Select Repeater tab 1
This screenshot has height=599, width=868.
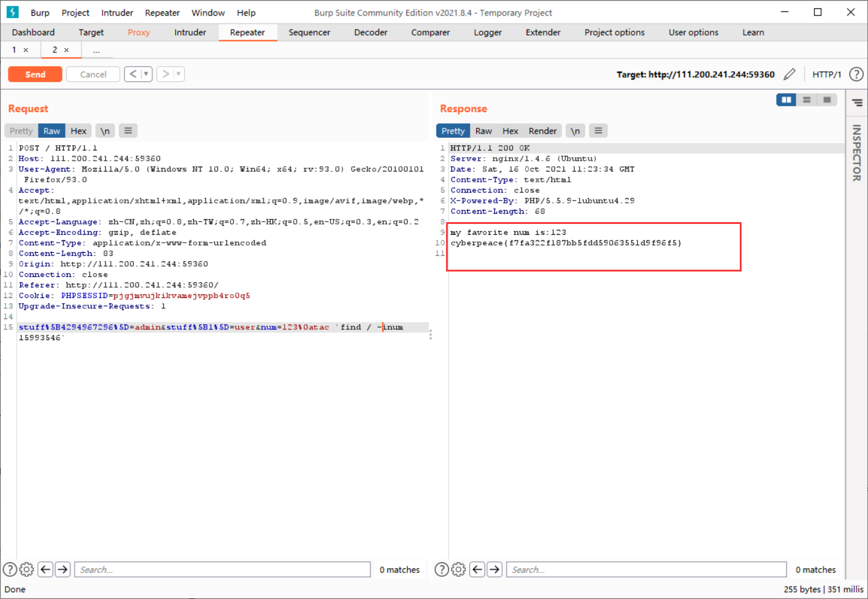14,50
